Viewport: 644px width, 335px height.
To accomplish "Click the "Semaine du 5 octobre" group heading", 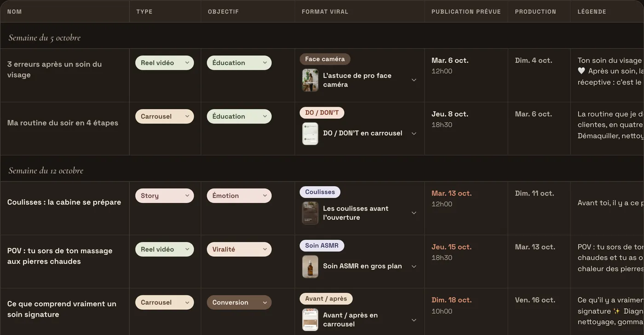I will point(45,38).
